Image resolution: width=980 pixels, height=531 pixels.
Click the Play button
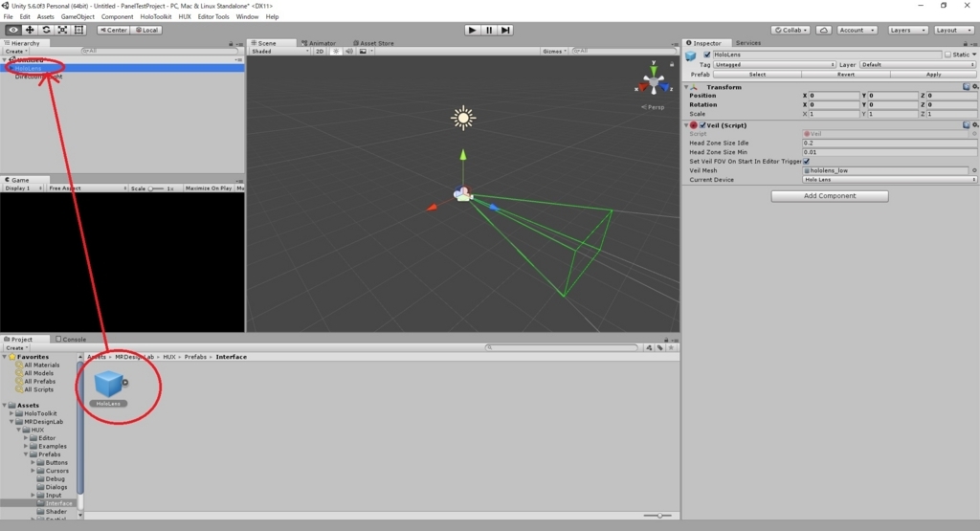[x=472, y=30]
